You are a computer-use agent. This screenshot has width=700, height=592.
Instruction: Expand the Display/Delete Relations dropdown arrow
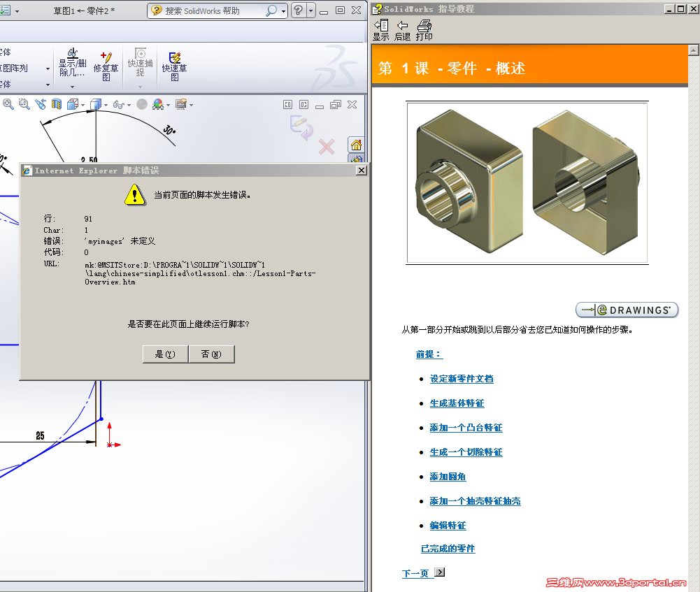(72, 87)
